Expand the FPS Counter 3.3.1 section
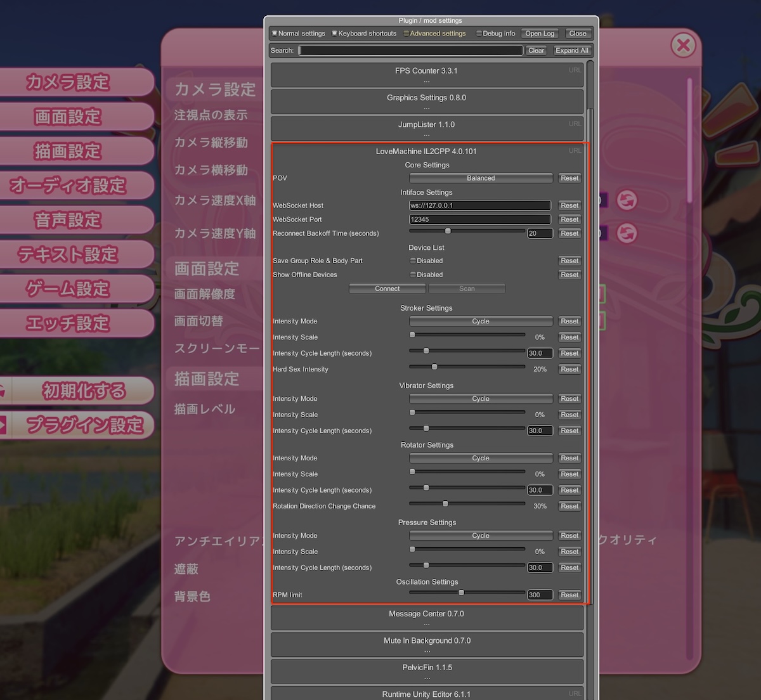This screenshot has width=761, height=700. pyautogui.click(x=426, y=75)
